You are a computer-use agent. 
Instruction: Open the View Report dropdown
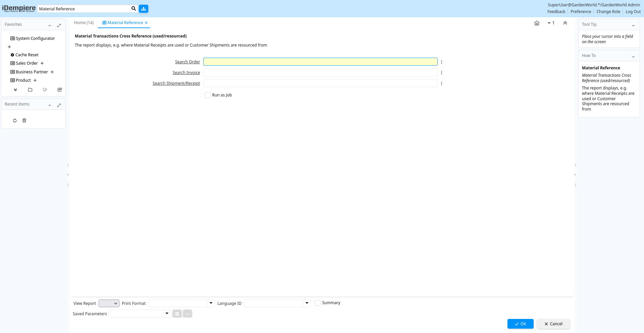(x=109, y=304)
